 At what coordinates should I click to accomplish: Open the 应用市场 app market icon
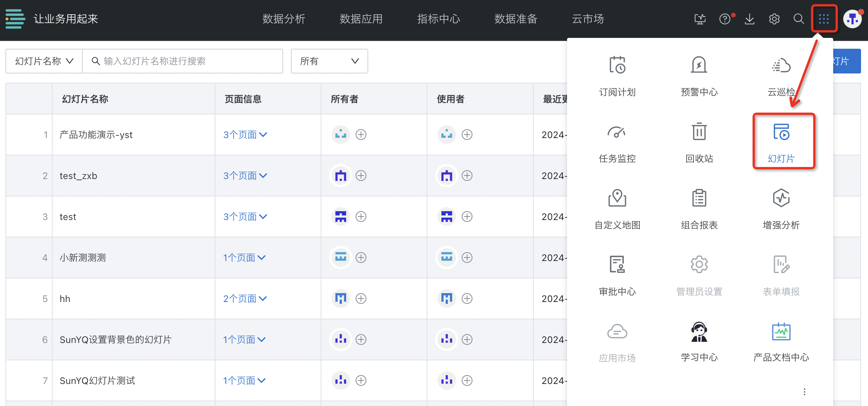point(617,332)
